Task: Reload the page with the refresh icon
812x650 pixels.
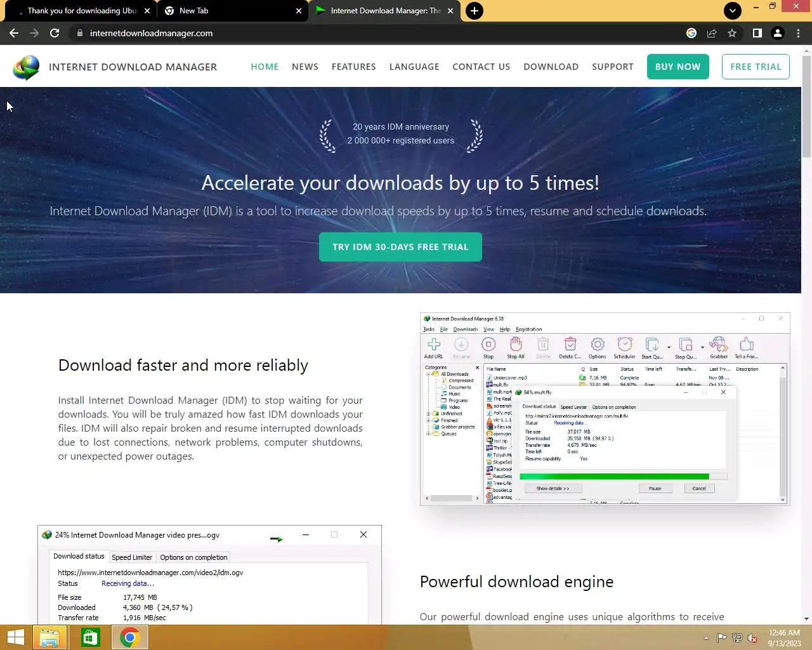Action: point(55,33)
